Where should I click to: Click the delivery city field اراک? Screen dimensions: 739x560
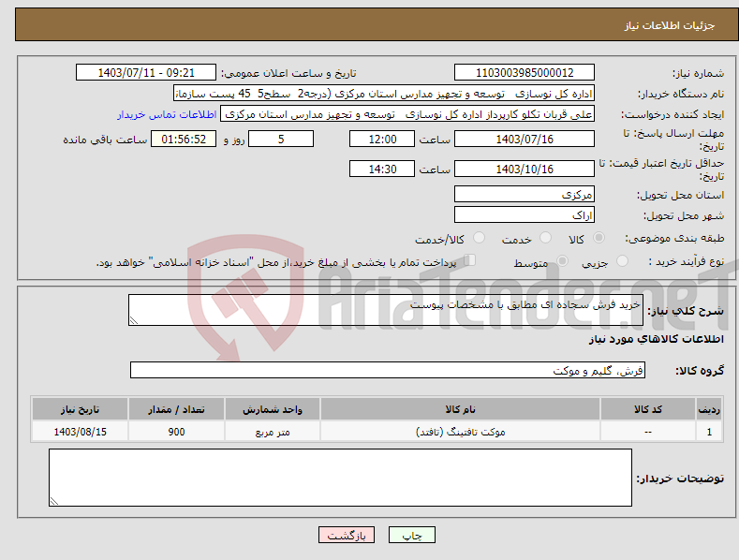[x=525, y=215]
